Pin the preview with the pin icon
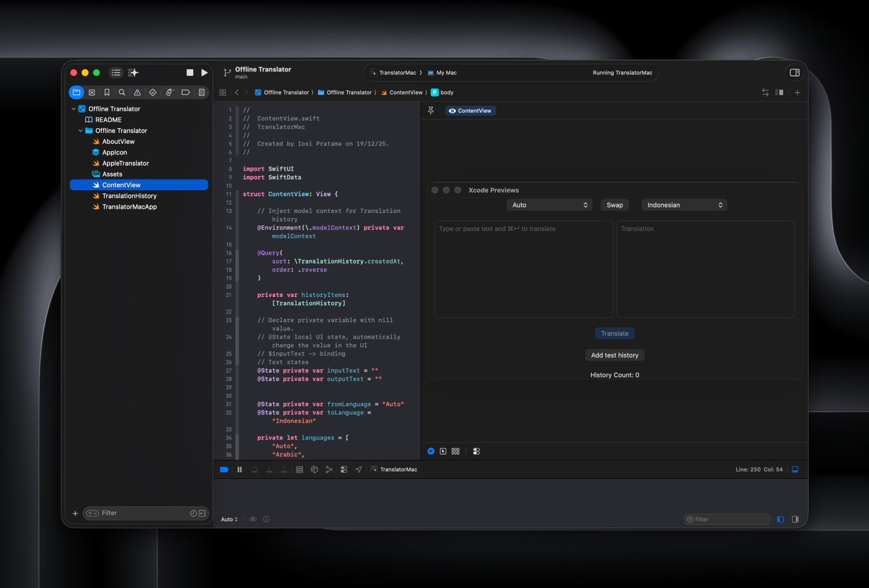Image resolution: width=869 pixels, height=588 pixels. point(431,111)
